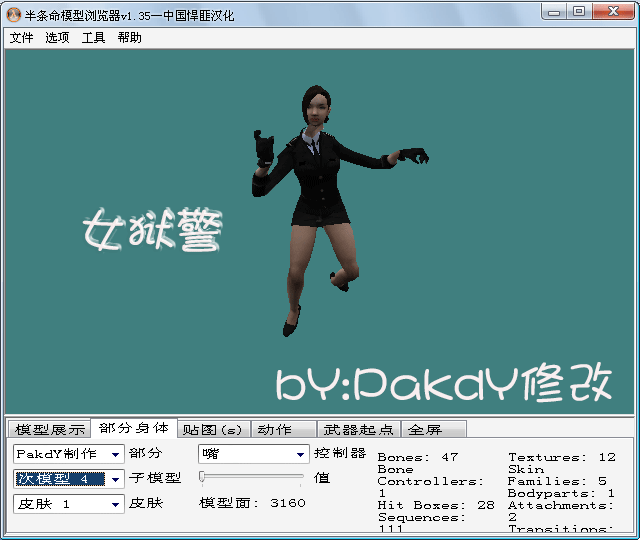This screenshot has width=640, height=540.
Task: Go to the 贴图(s) tab
Action: (212, 430)
